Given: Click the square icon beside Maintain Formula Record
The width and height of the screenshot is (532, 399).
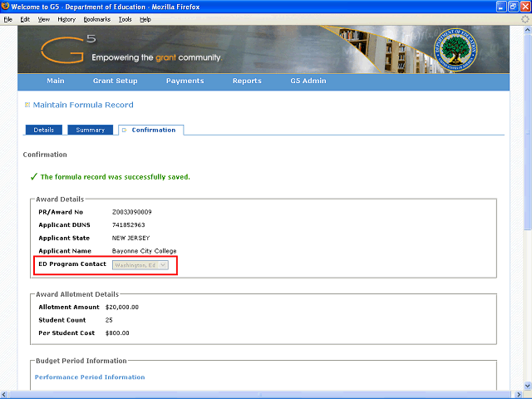Looking at the screenshot, I should [x=27, y=106].
